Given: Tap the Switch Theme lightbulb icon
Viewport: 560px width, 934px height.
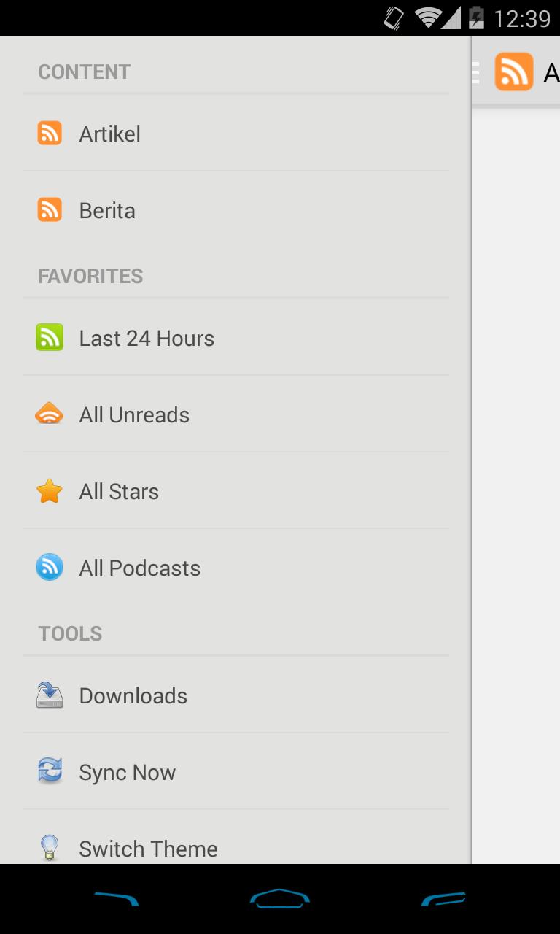Looking at the screenshot, I should 50,848.
